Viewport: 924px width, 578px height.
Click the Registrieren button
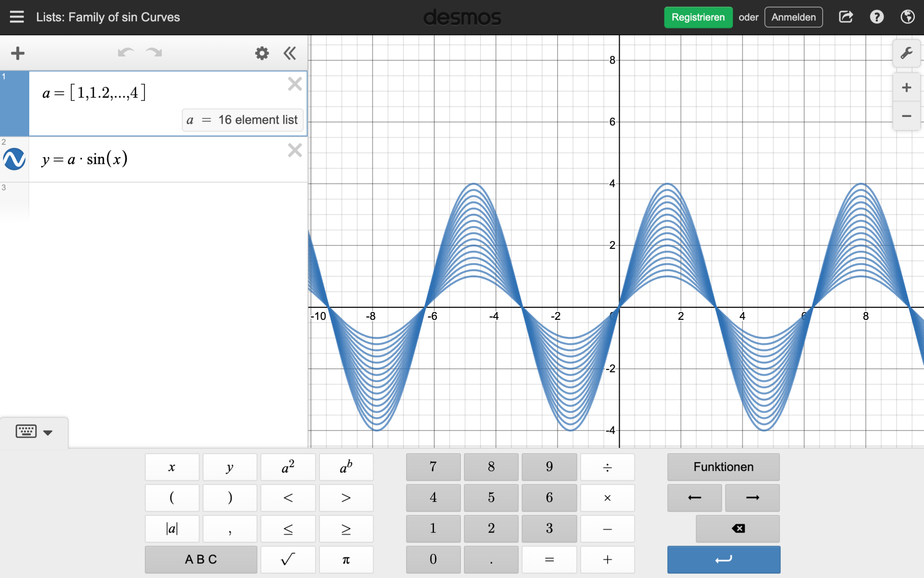click(x=698, y=17)
